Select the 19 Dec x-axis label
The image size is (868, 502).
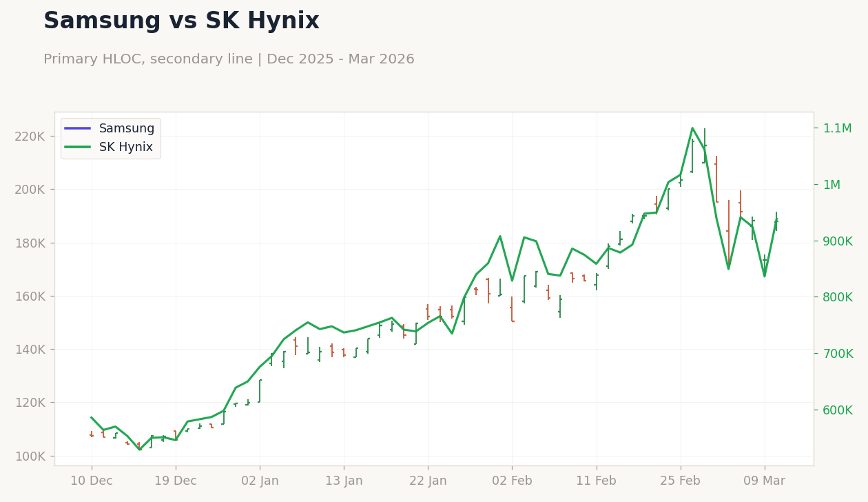coord(176,481)
